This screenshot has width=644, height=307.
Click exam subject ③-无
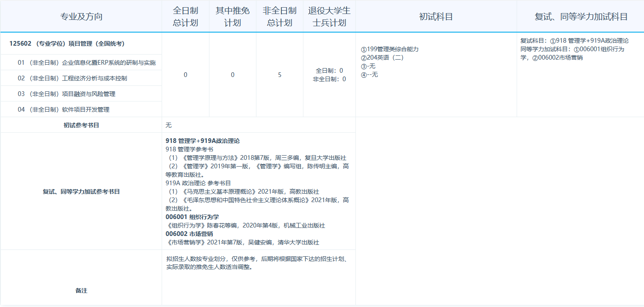[x=368, y=66]
